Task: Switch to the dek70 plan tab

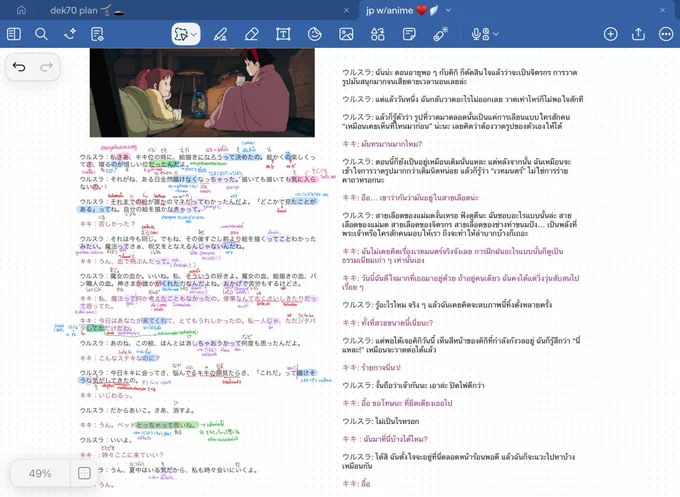Action: tap(87, 10)
